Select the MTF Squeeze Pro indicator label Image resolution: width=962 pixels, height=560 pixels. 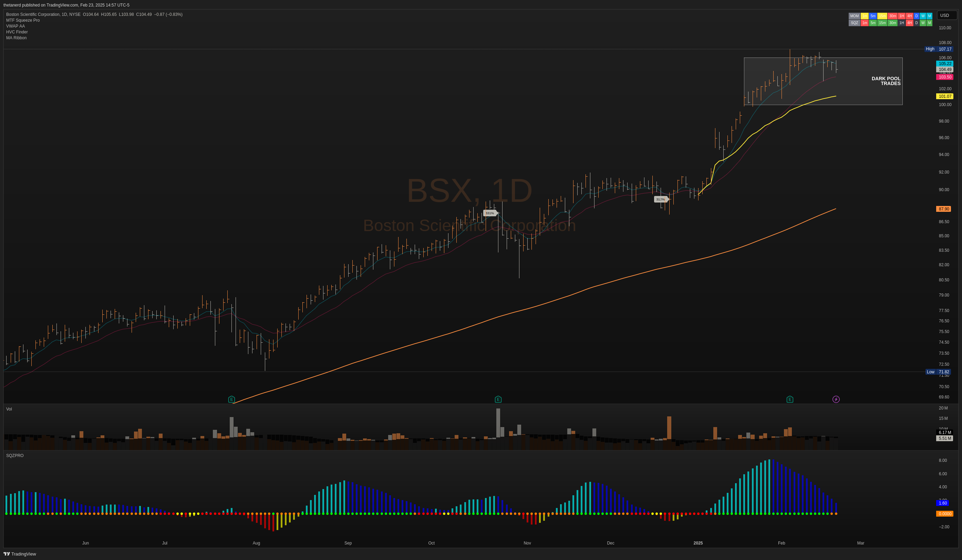(x=23, y=20)
